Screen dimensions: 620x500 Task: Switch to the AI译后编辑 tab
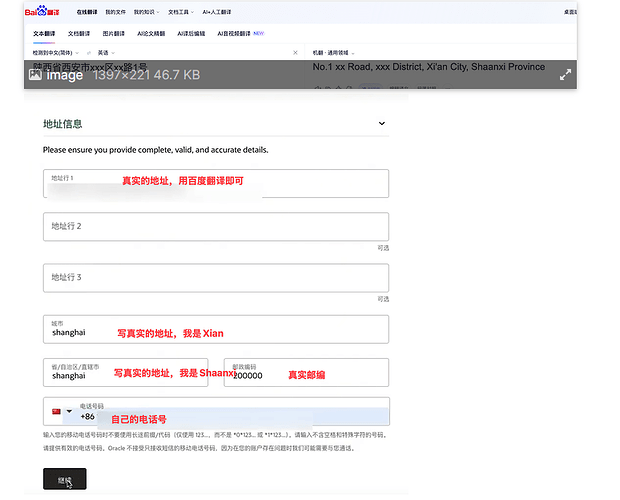(x=191, y=34)
